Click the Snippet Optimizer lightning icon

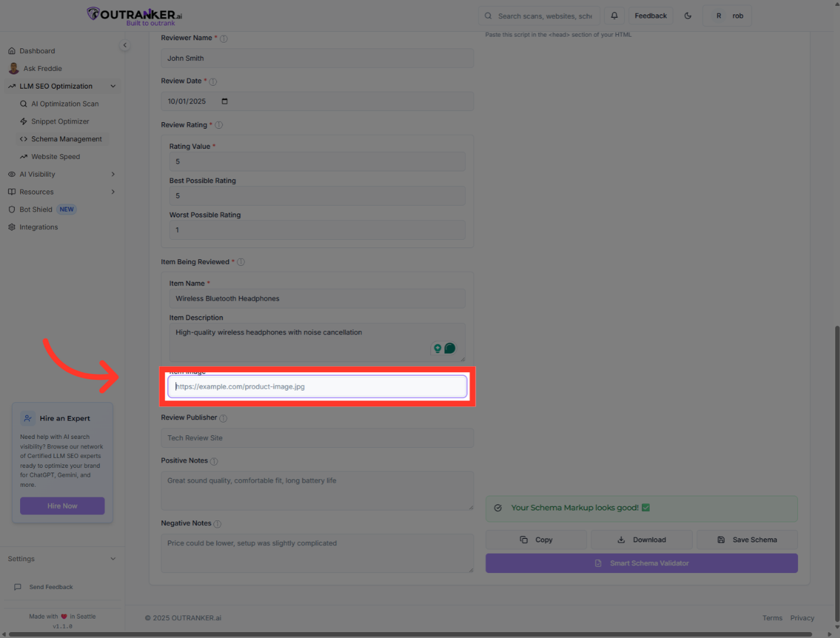pyautogui.click(x=24, y=122)
